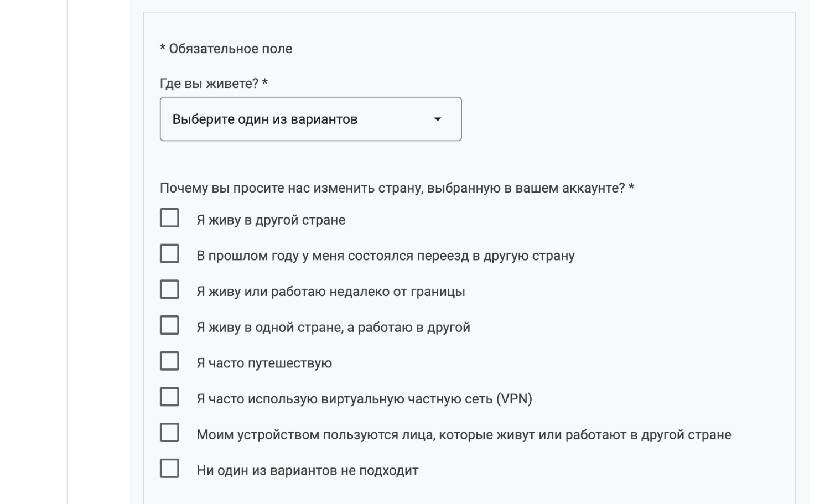Tick checkbox for 'Моим устройством пользуются лица'
Image resolution: width=830 pixels, height=504 pixels.
click(x=169, y=433)
